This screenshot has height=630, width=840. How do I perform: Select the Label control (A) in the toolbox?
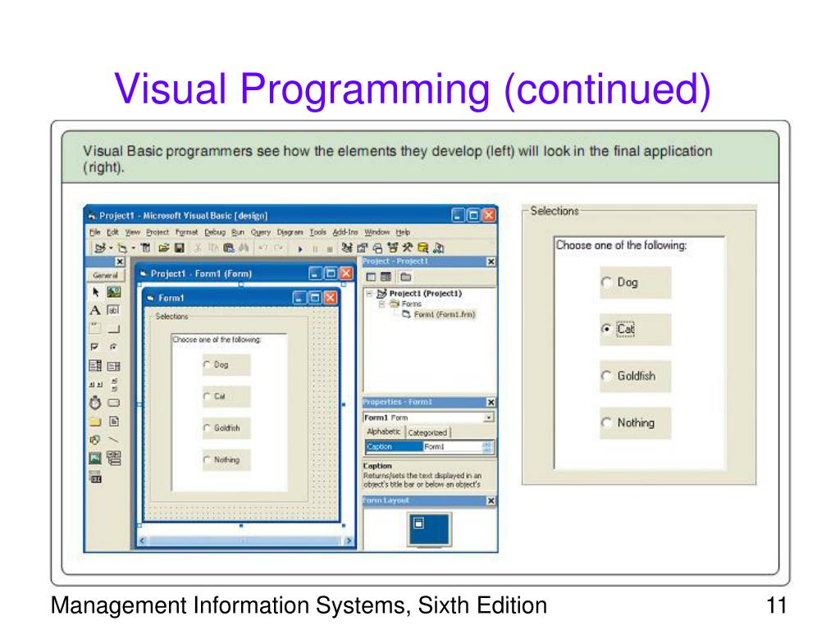[95, 310]
